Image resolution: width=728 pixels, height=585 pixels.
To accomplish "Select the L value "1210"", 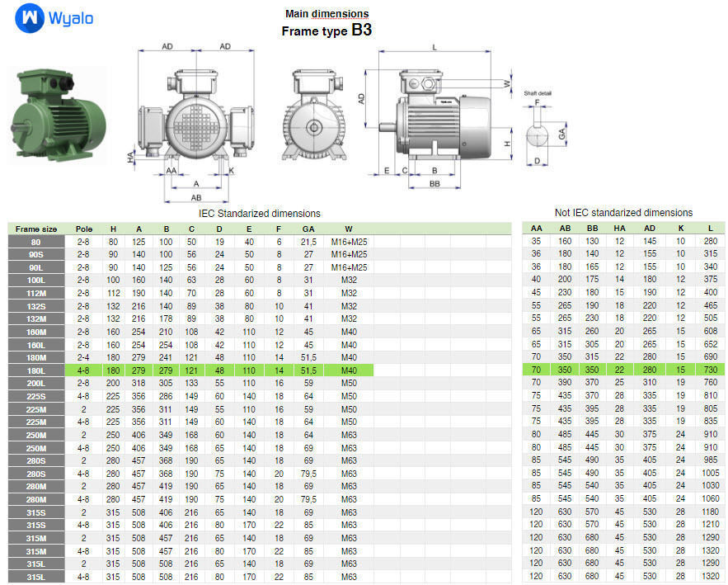I will click(711, 524).
